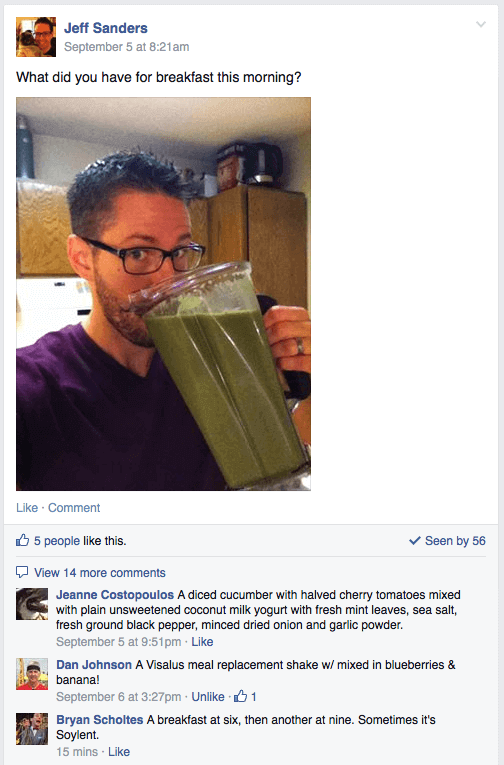
Task: Open Bryan Scholtes' avatar
Action: pyautogui.click(x=32, y=729)
